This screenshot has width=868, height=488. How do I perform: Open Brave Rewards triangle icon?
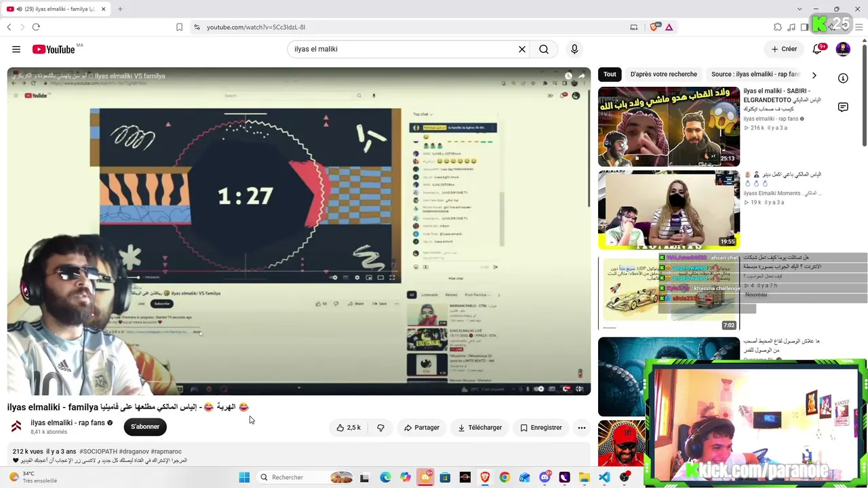tap(669, 27)
